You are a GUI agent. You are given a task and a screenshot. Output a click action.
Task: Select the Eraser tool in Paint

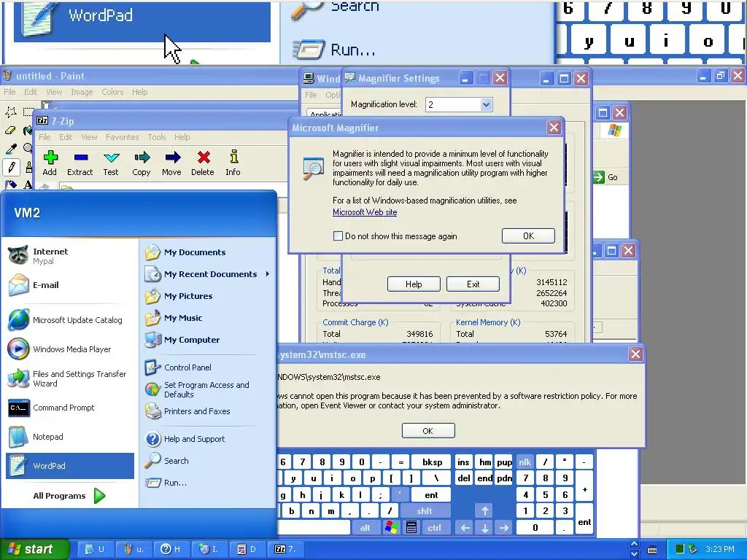(x=11, y=131)
